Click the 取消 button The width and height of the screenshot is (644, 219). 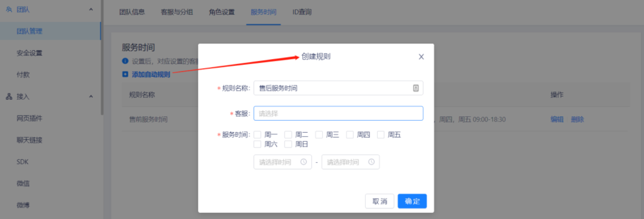coord(380,201)
